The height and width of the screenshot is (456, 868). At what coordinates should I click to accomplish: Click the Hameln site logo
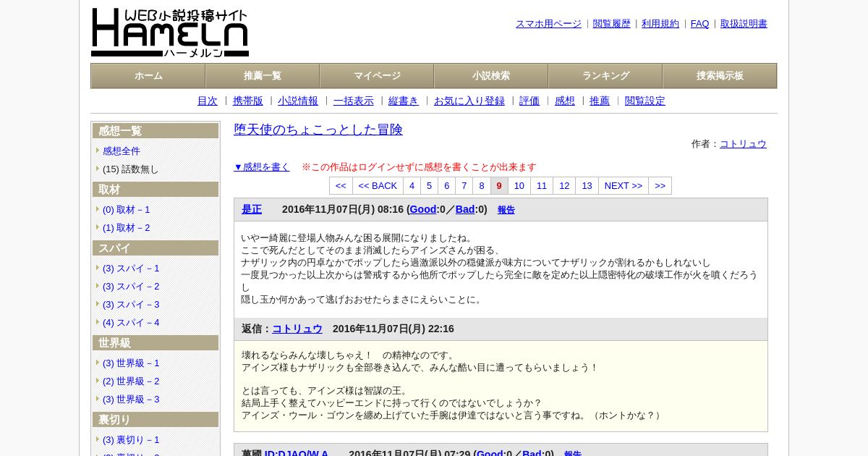click(170, 33)
